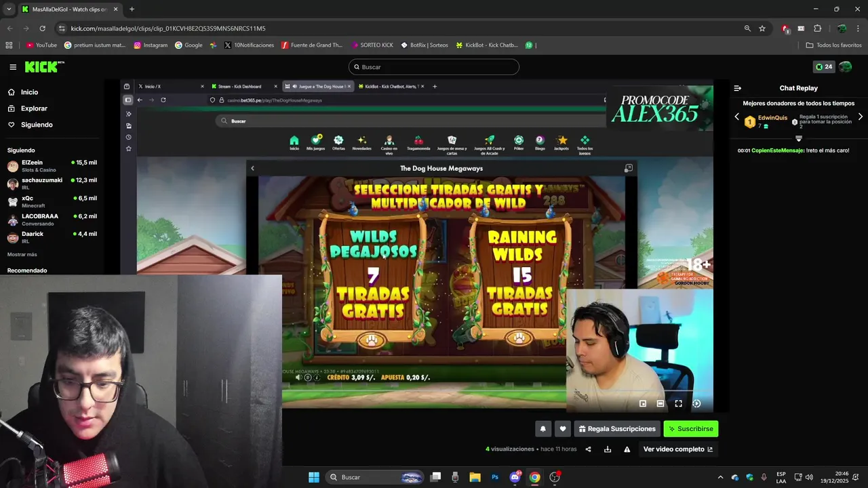
Task: Reload the page in Chrome
Action: [x=42, y=28]
